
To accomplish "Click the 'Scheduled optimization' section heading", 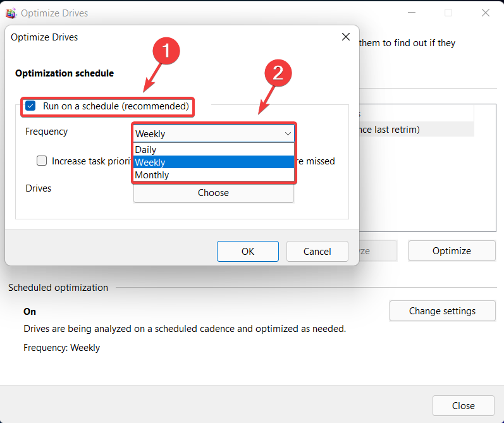I will pos(58,287).
